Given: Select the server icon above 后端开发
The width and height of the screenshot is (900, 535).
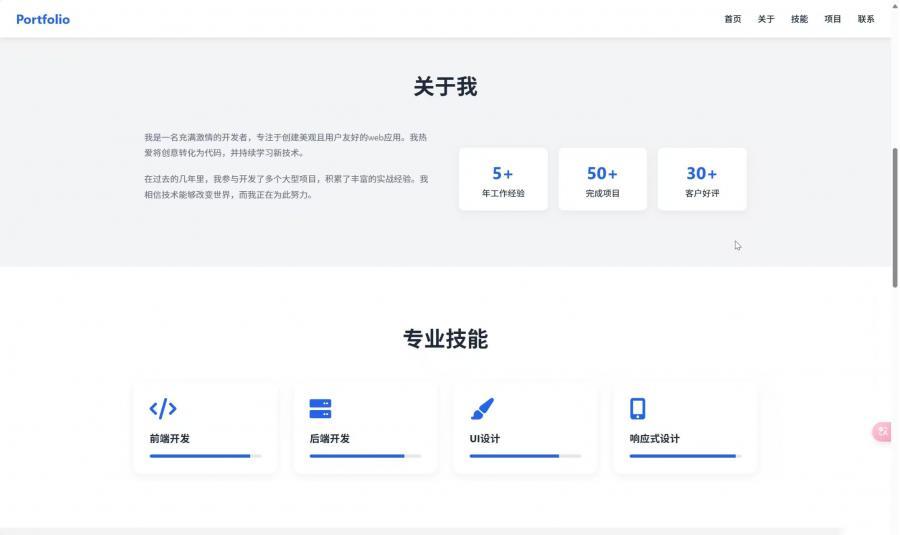Looking at the screenshot, I should coord(320,408).
